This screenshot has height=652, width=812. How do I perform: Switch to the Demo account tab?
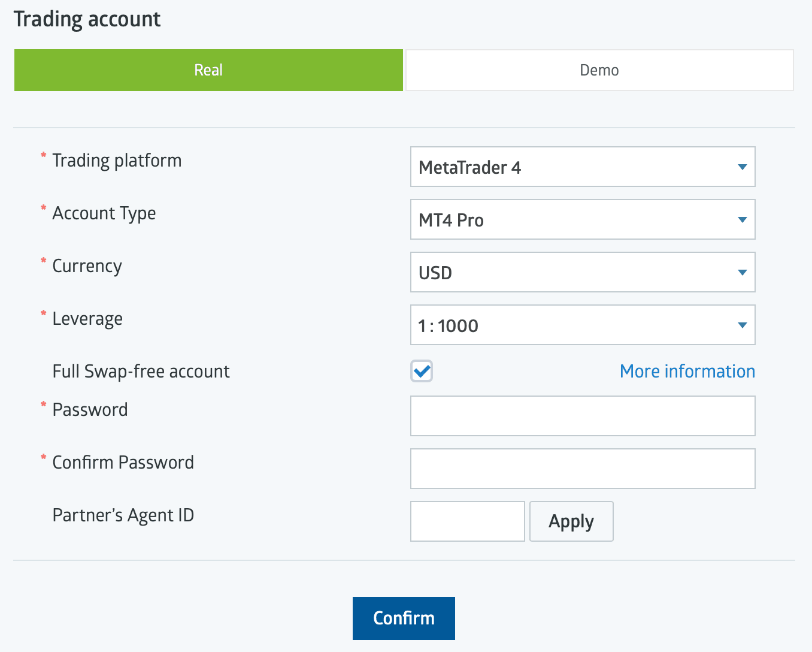[x=599, y=70]
